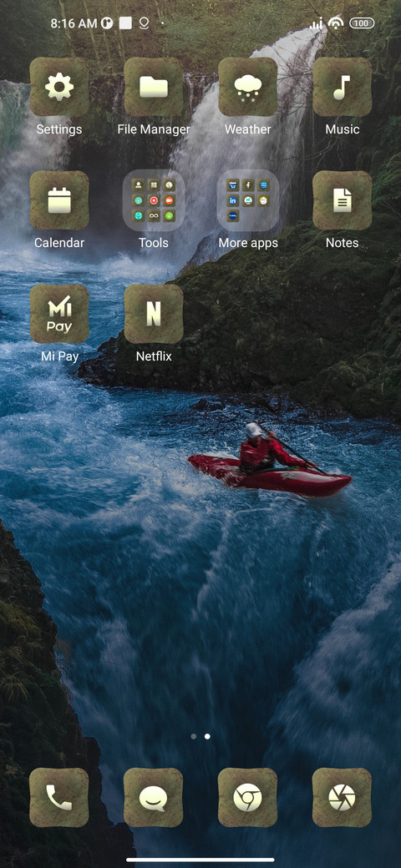Tap the signal strength bars
The image size is (401, 868).
pyautogui.click(x=317, y=23)
